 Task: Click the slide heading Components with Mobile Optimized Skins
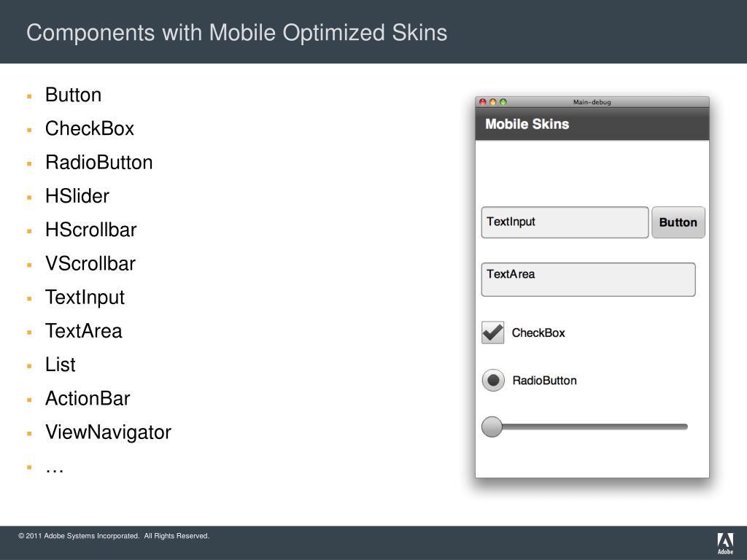pyautogui.click(x=237, y=33)
